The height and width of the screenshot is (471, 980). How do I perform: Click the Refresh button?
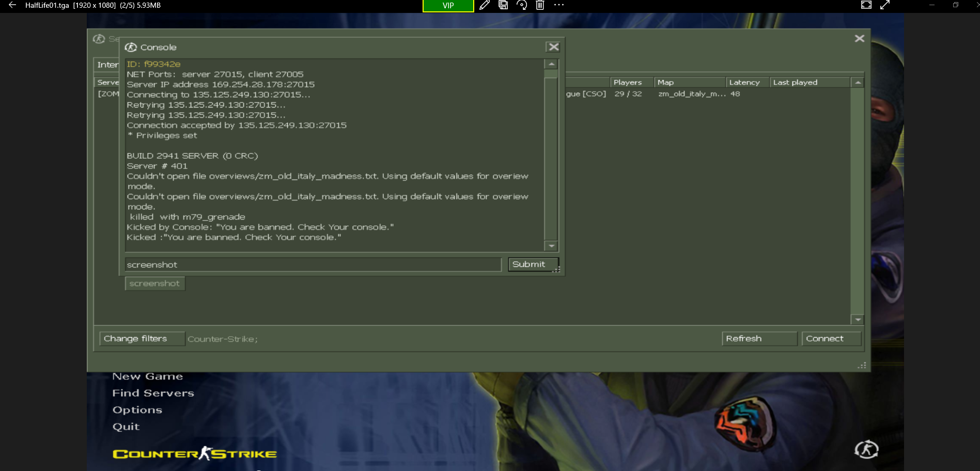click(758, 339)
